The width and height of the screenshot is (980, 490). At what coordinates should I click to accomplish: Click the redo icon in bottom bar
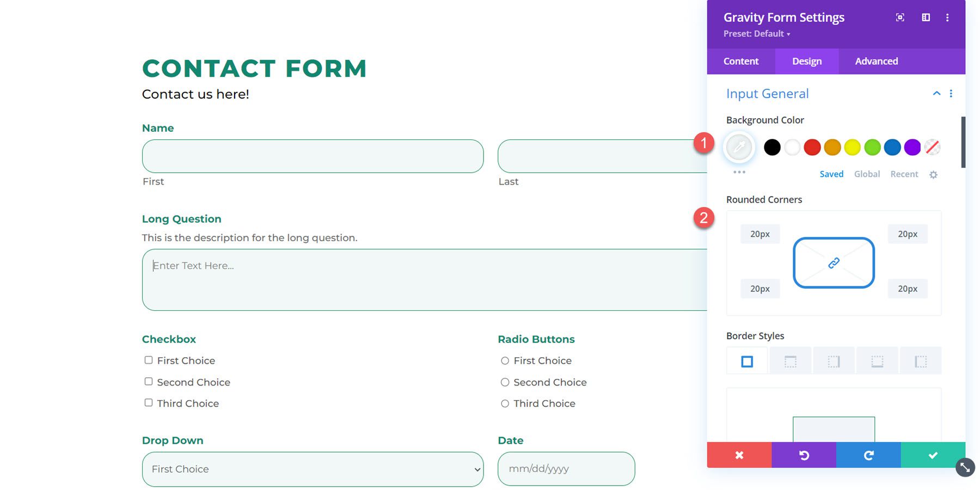pyautogui.click(x=868, y=455)
